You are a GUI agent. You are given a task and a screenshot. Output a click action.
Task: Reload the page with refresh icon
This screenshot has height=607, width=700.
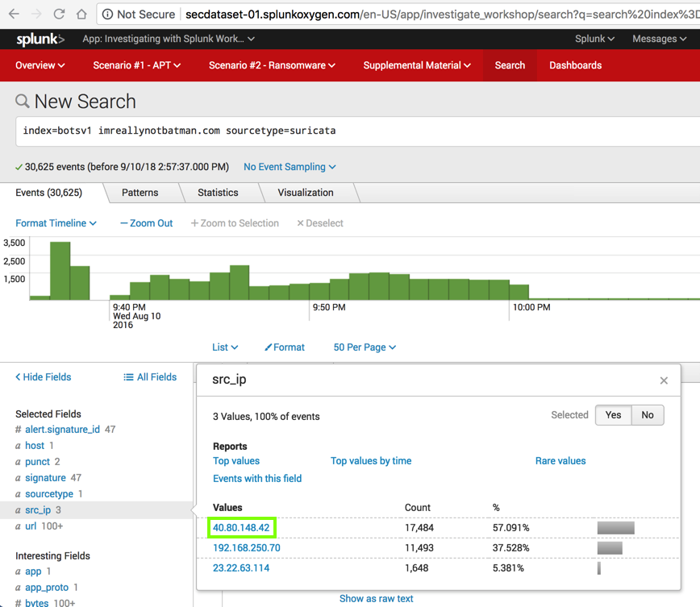pos(59,14)
